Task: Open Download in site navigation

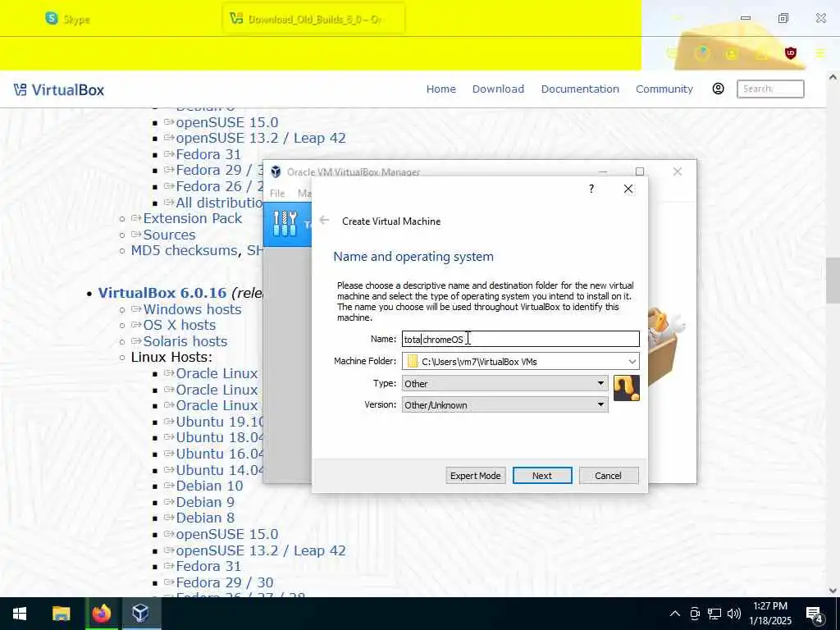Action: pyautogui.click(x=498, y=89)
